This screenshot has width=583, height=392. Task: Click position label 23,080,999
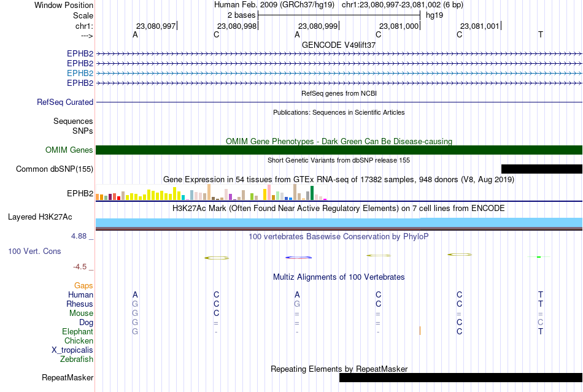318,26
